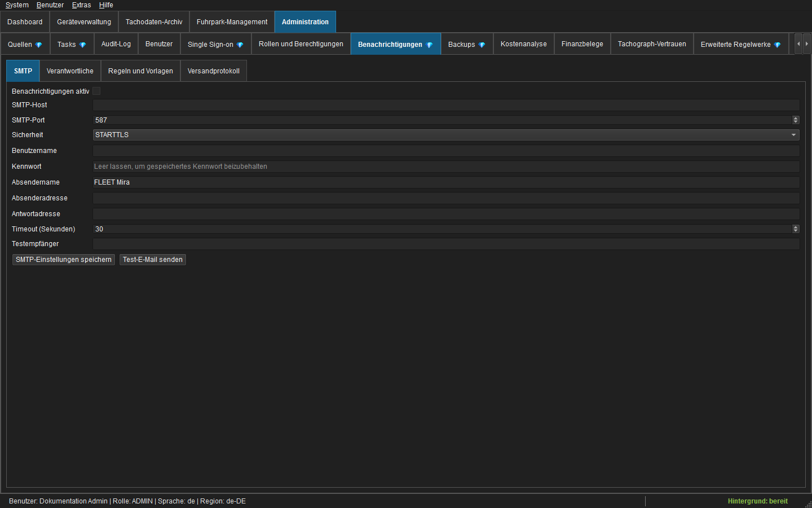Open the Fuhrpark-Management main tab
This screenshot has height=508, width=812.
(x=232, y=22)
